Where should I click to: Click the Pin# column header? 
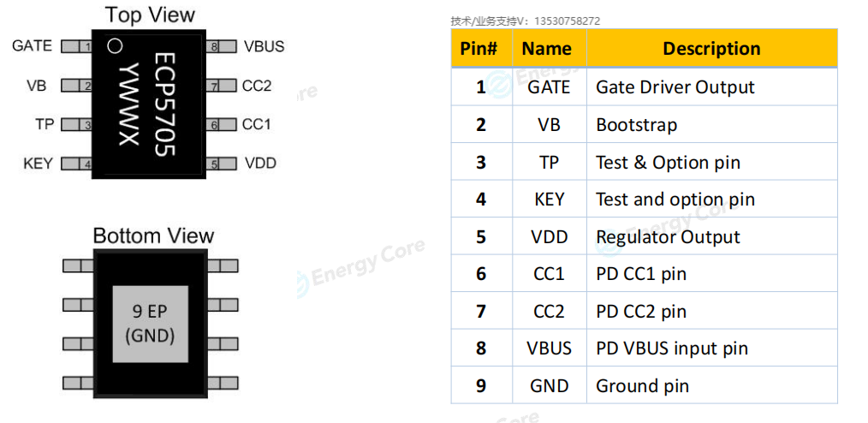pos(481,49)
